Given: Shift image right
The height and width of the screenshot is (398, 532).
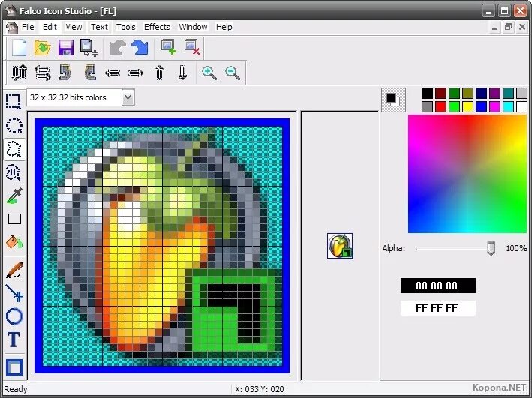Looking at the screenshot, I should tap(136, 73).
